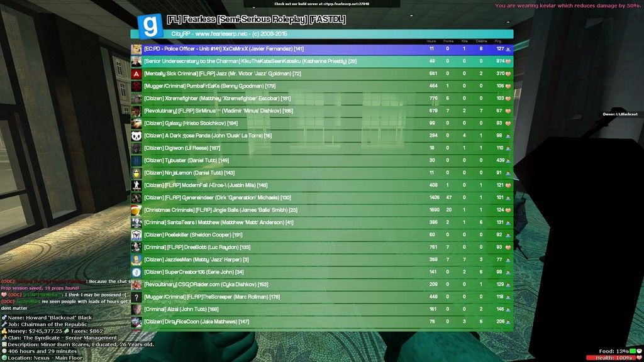The width and height of the screenshot is (644, 362).
Task: Click the panda avatar of A Dark Rose Panda
Action: 136,136
